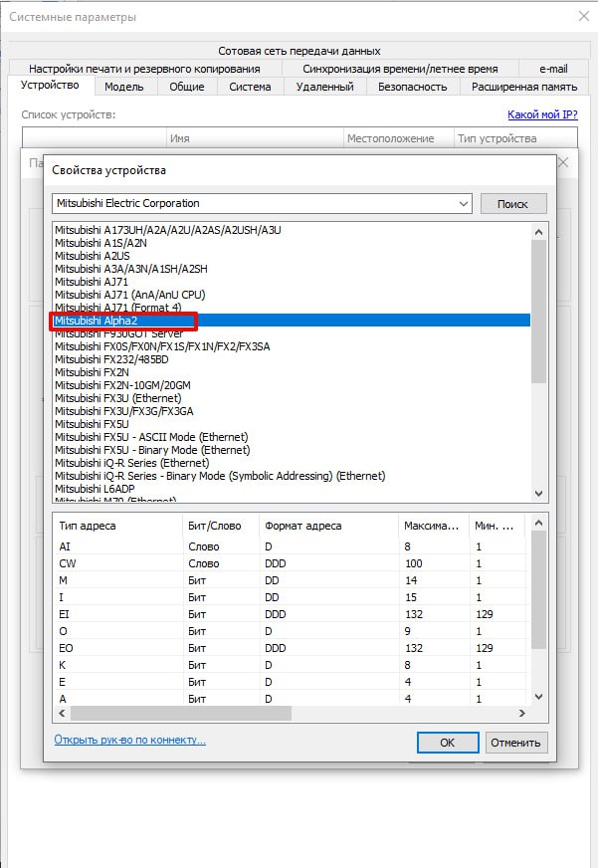Screen dimensions: 598x868
Task: Click the Местоположение column header
Action: (398, 138)
